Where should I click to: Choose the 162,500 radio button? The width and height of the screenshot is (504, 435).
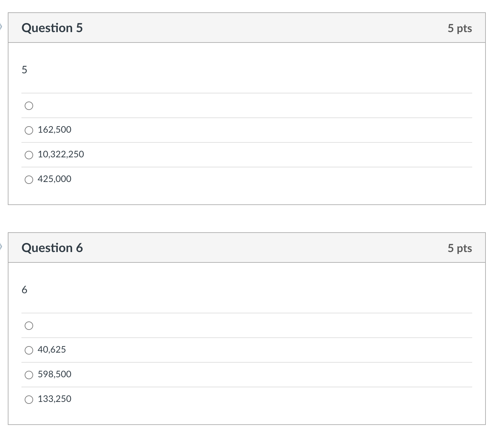coord(29,130)
